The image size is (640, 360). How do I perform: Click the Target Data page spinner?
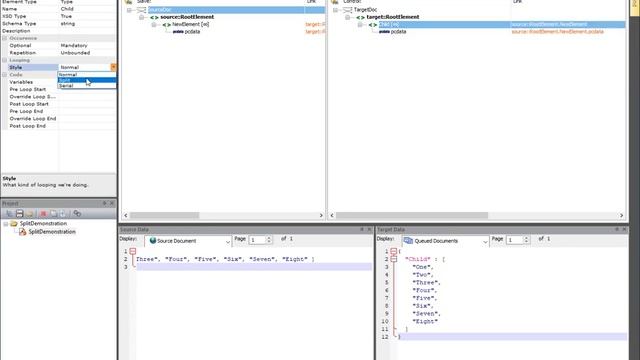pos(526,240)
